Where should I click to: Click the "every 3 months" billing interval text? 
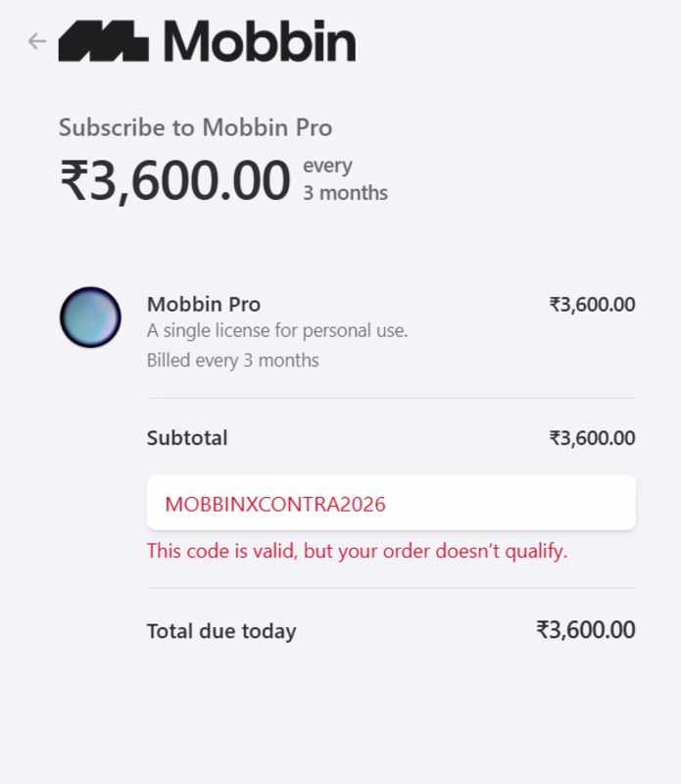click(x=345, y=179)
